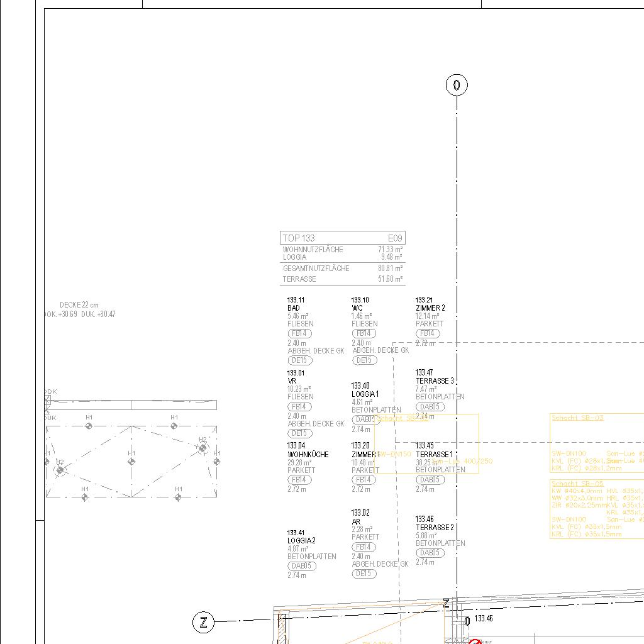Click the 29.28 m² area value
The width and height of the screenshot is (644, 644).
299,462
